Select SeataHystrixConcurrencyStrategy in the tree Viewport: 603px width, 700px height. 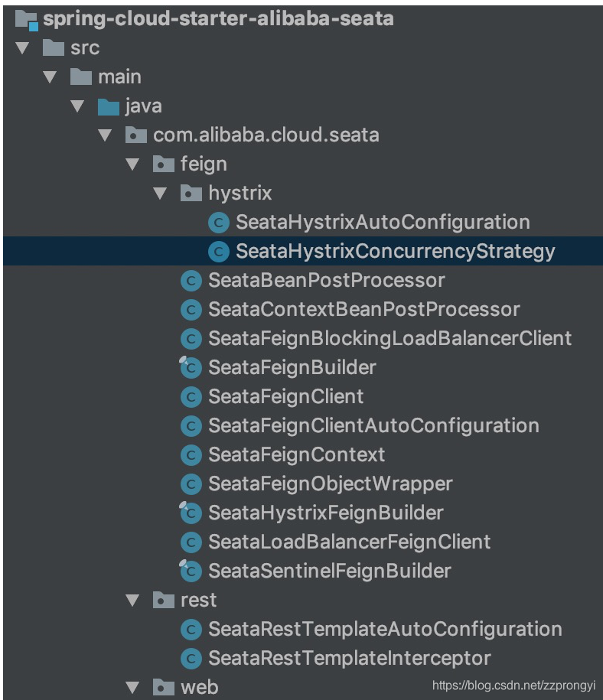tap(395, 252)
